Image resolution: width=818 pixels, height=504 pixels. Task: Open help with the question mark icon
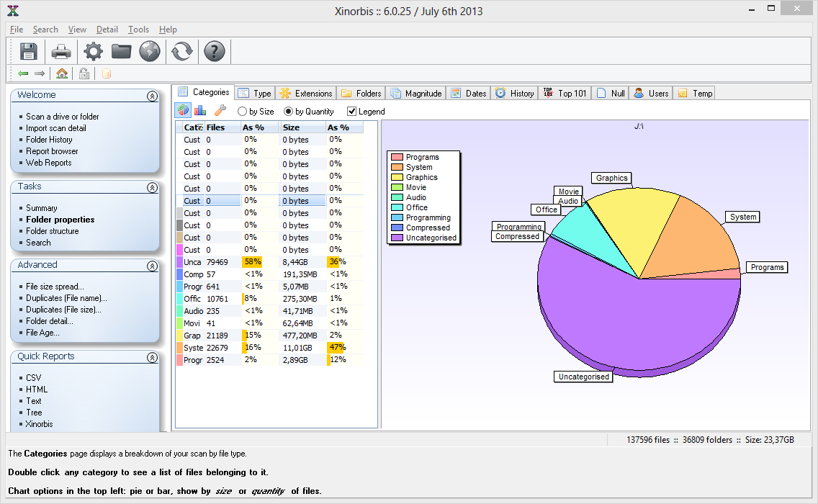click(x=215, y=51)
